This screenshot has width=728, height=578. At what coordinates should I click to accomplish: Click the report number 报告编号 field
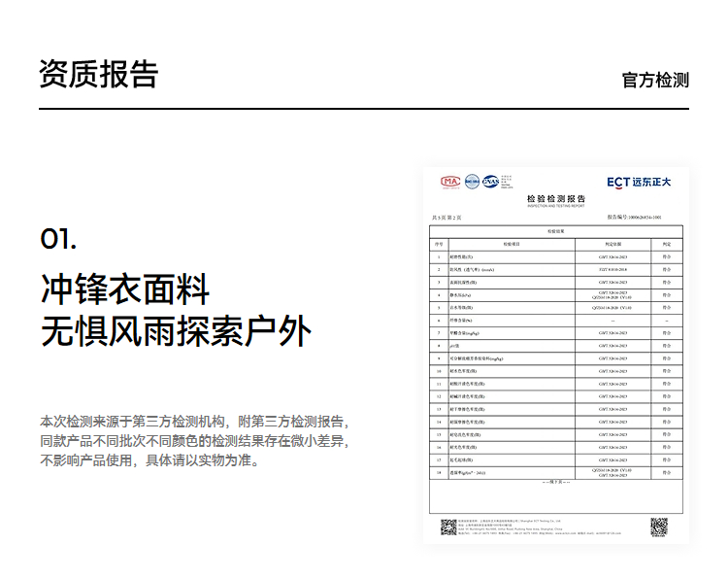[x=634, y=218]
